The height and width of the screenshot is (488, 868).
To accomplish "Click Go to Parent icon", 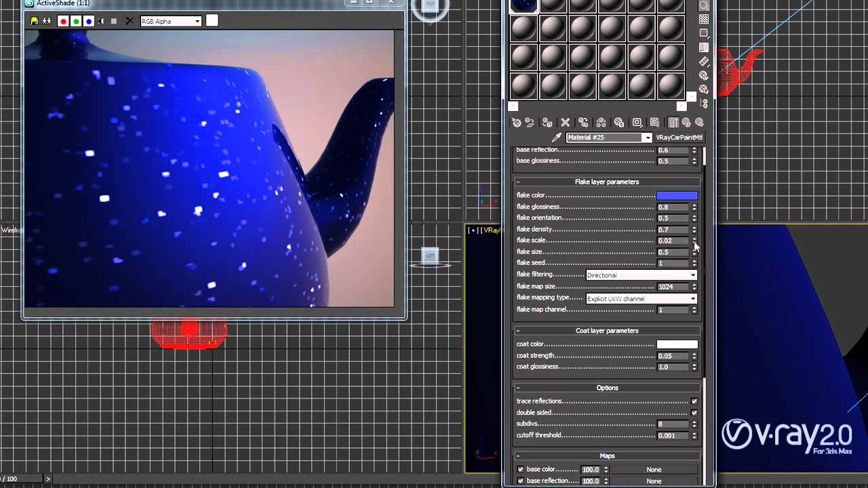I will tap(686, 123).
